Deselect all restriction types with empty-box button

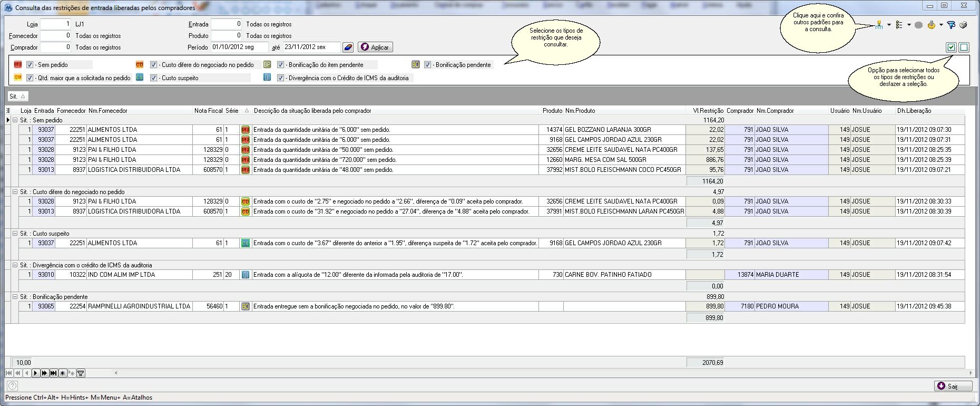(x=964, y=47)
